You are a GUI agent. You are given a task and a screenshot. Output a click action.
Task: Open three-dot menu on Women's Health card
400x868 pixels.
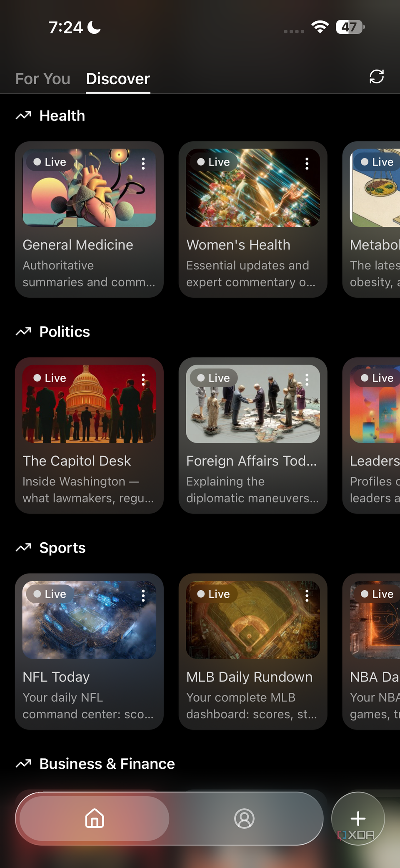pyautogui.click(x=307, y=164)
